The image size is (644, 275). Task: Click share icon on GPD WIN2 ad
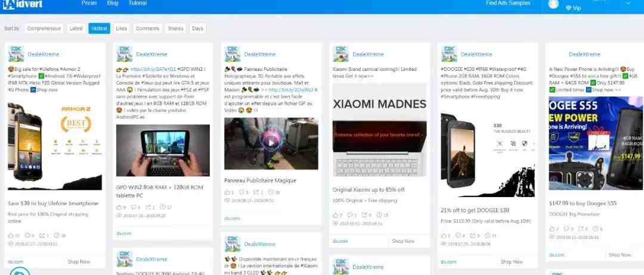pos(148,207)
